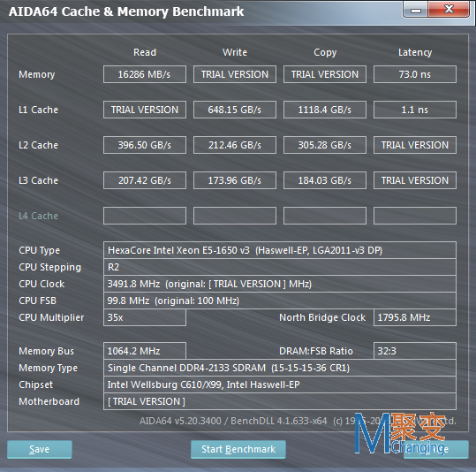Click CPU Type HexaCore Intel Xeon E5-1650 v3
This screenshot has width=476, height=472.
(x=280, y=250)
